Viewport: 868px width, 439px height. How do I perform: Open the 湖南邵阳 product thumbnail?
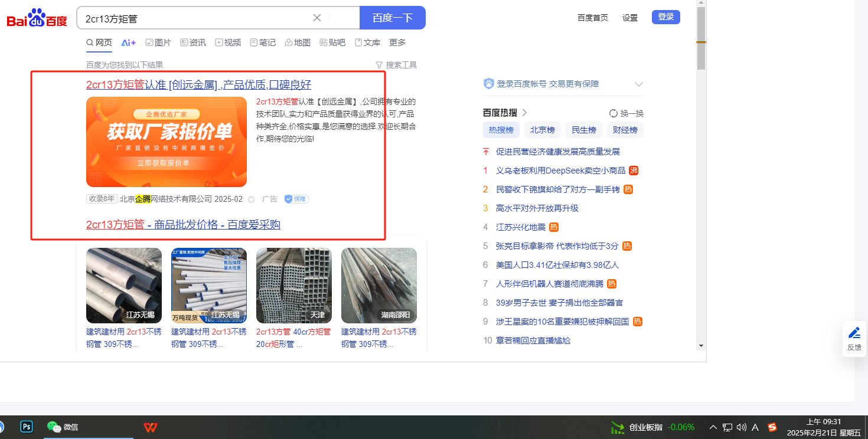coord(379,286)
